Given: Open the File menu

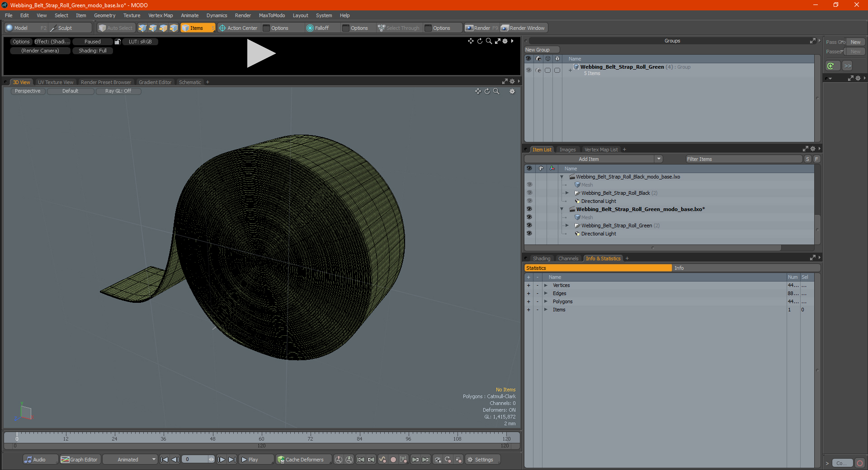Looking at the screenshot, I should tap(9, 15).
